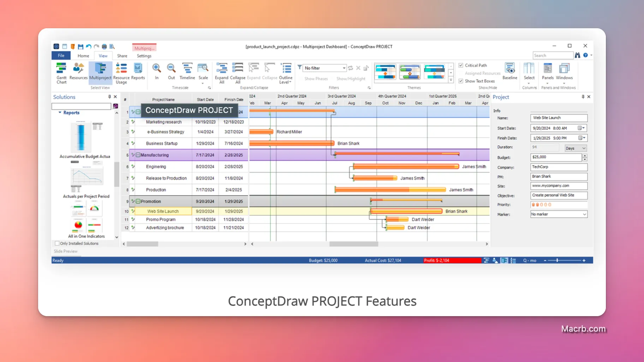644x362 pixels.
Task: Click the Undo icon in quick access toolbar
Action: [x=88, y=47]
